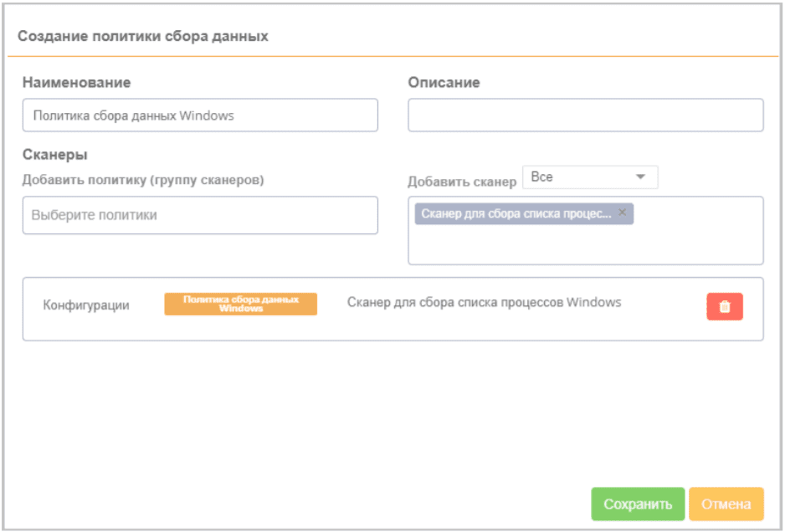Click the "Описание" field label
The height and width of the screenshot is (532, 785).
click(444, 82)
